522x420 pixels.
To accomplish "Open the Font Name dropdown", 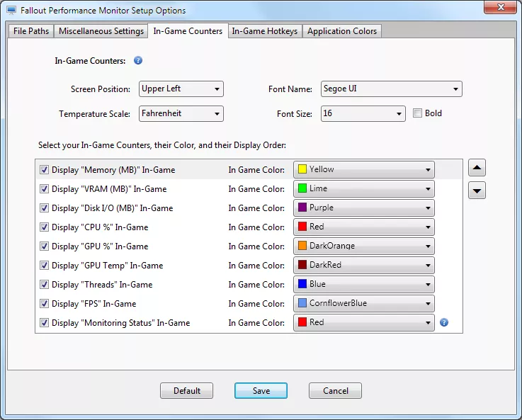I will 392,89.
